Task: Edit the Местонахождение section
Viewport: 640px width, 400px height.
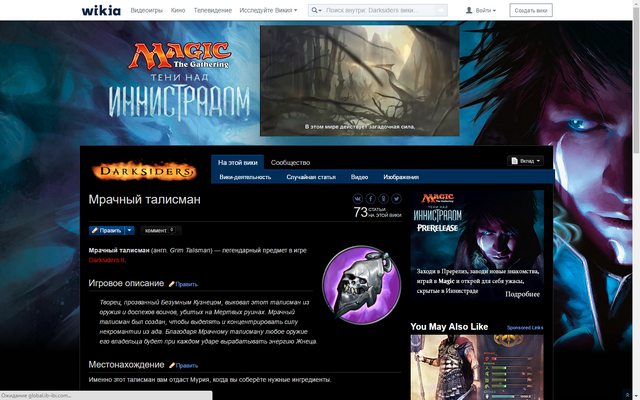Action: (186, 365)
